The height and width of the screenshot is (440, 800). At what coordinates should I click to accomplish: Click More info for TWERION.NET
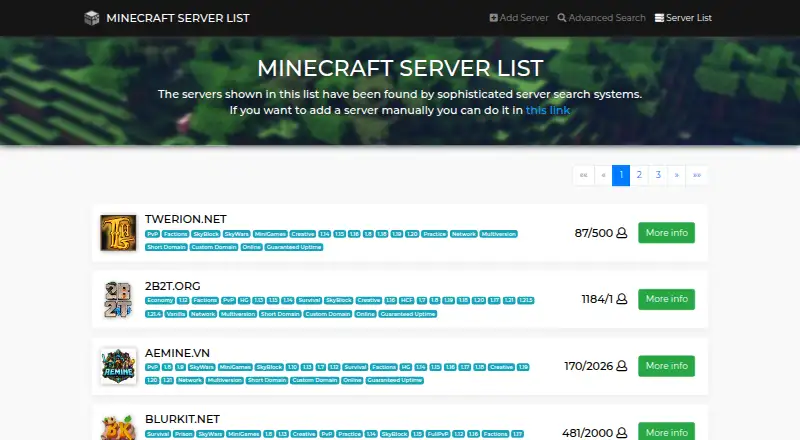pyautogui.click(x=666, y=233)
